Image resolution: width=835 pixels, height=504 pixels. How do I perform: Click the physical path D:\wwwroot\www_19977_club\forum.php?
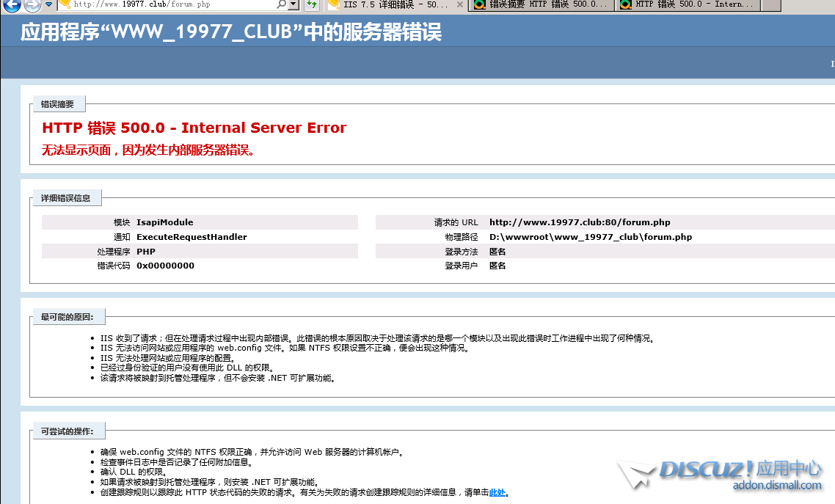(591, 237)
